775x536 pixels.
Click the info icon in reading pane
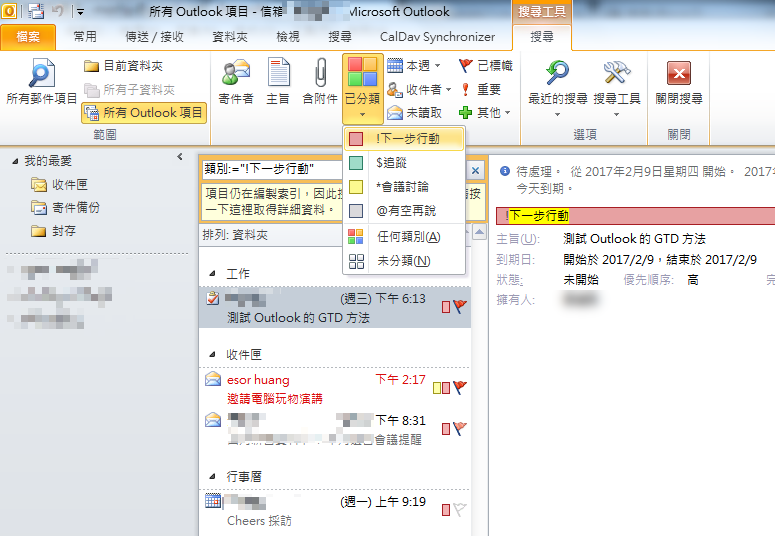tap(505, 171)
